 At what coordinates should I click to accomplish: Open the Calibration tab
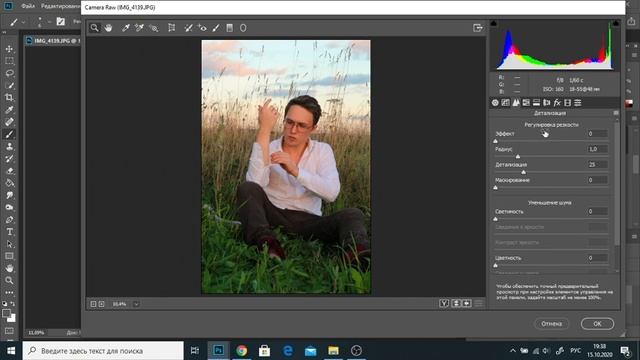[x=567, y=103]
